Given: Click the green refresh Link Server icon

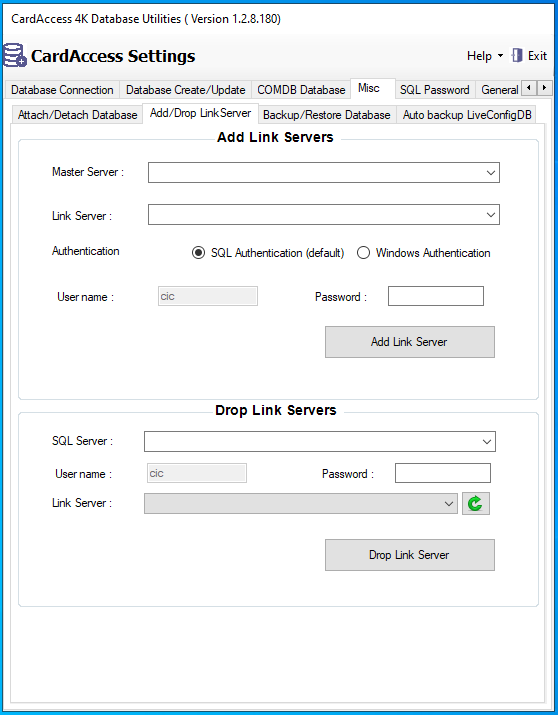Looking at the screenshot, I should pyautogui.click(x=475, y=503).
